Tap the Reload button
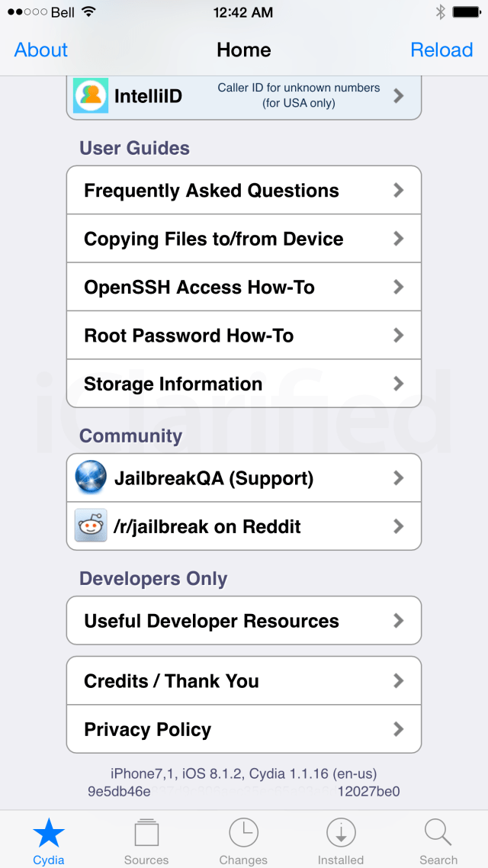This screenshot has width=488, height=868. (441, 50)
